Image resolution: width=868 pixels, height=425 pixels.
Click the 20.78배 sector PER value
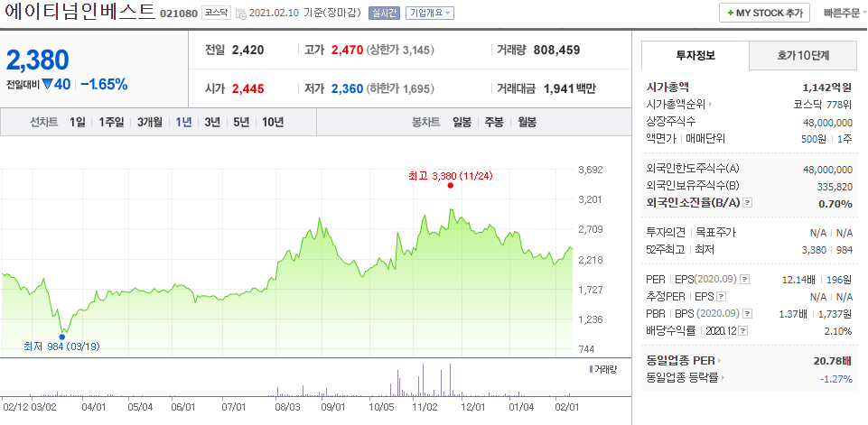tap(833, 361)
